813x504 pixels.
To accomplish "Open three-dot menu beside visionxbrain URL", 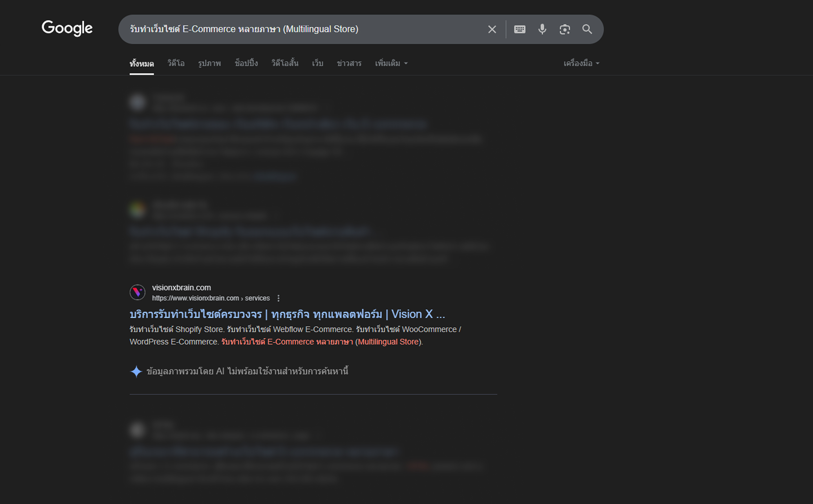I will (278, 298).
